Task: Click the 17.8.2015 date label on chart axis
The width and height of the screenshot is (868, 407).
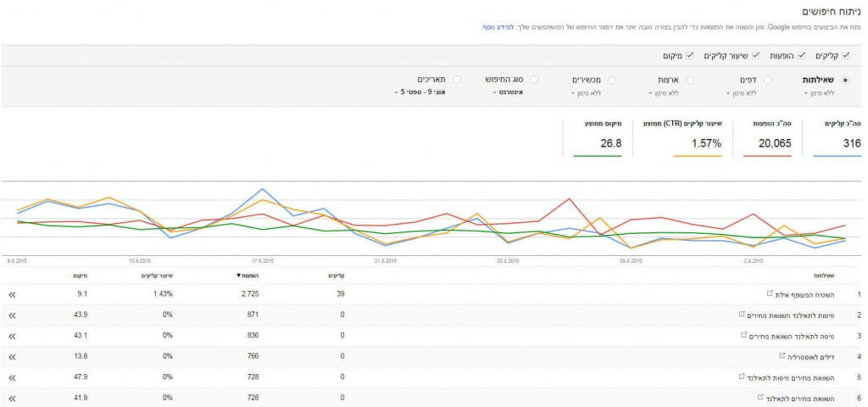Action: 262,261
